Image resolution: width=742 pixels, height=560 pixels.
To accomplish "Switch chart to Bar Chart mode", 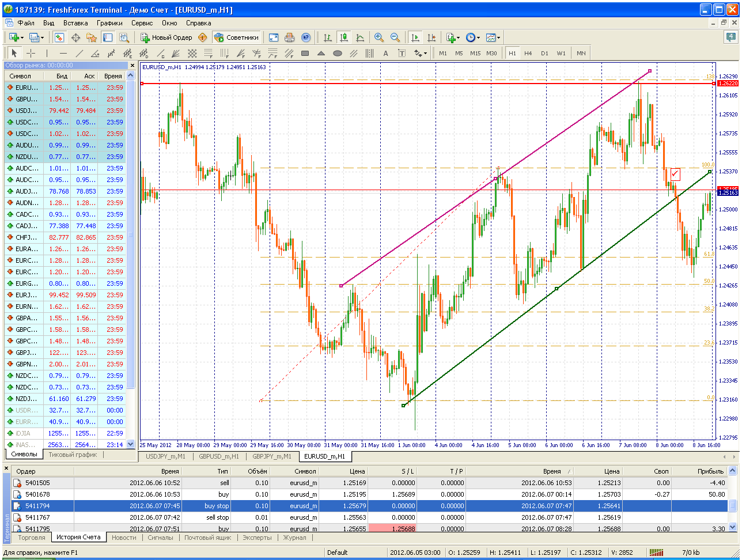I will [x=328, y=37].
